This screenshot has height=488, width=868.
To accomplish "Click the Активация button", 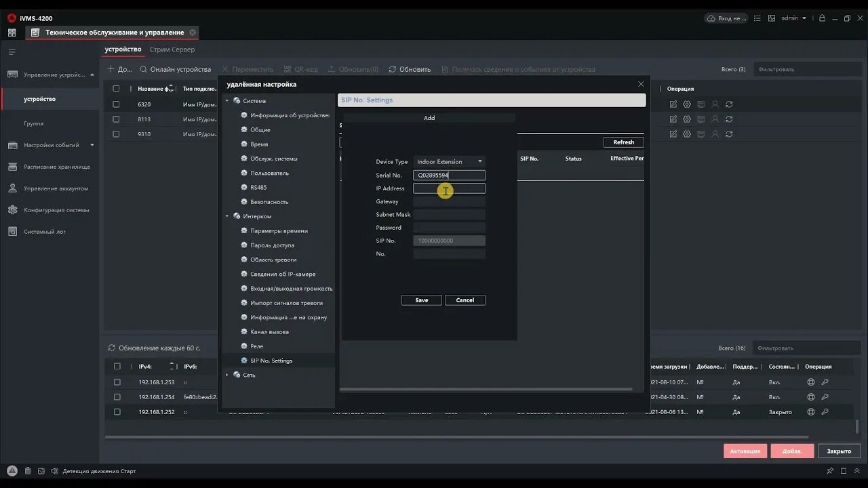I will (745, 451).
